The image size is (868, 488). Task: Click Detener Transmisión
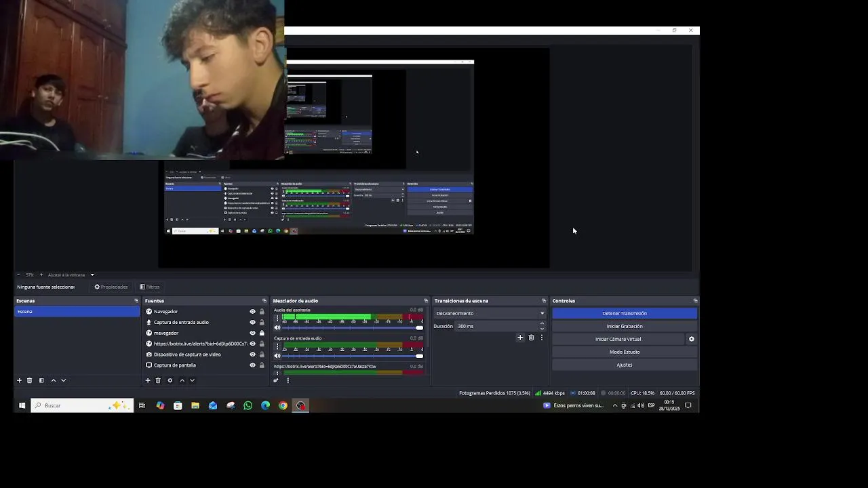click(x=625, y=313)
